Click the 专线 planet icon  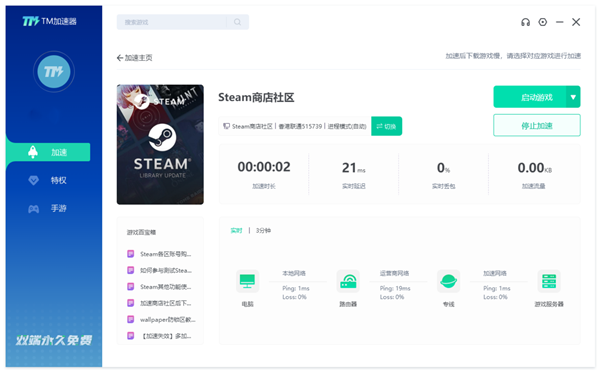448,281
